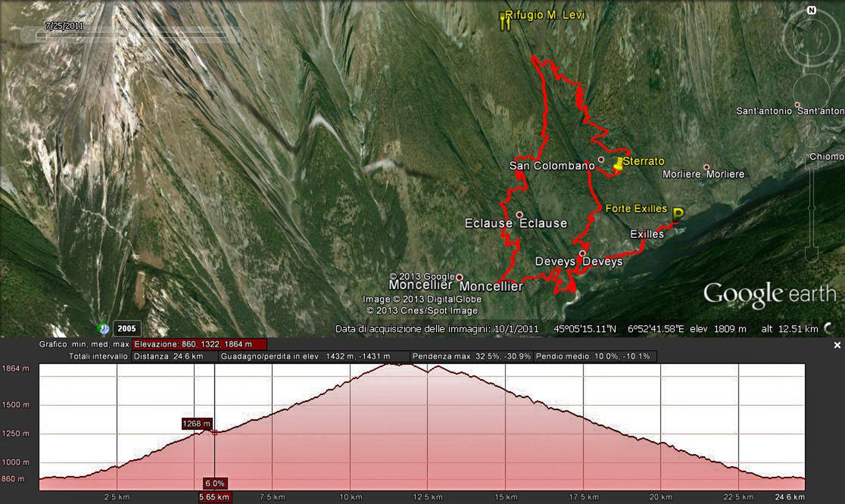Viewport: 845px width, 504px height.
Task: Click the Distanza: 24.6 km value
Action: coord(175,356)
